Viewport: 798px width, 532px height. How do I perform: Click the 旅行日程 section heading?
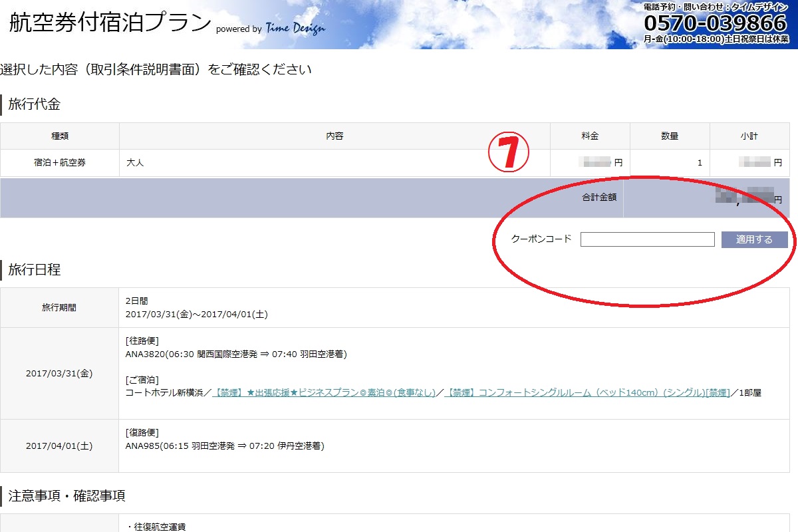coord(34,269)
